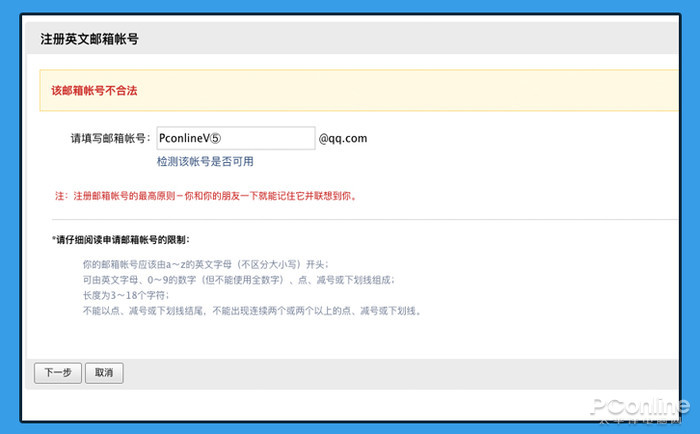Click the red 注册邮箱帐号的最高原则 note
Image resolution: width=700 pixels, height=434 pixels.
coord(205,196)
